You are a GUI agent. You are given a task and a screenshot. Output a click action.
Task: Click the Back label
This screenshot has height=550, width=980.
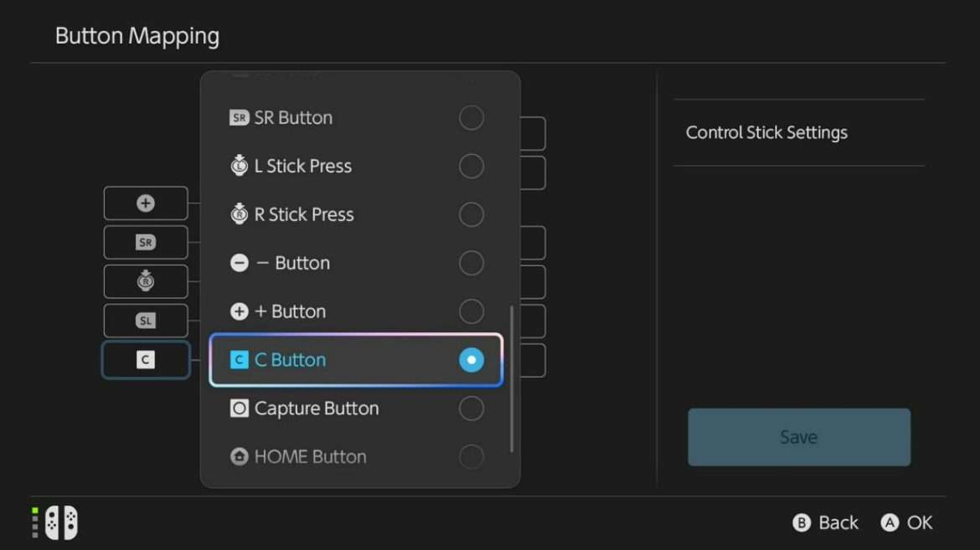[x=838, y=522]
